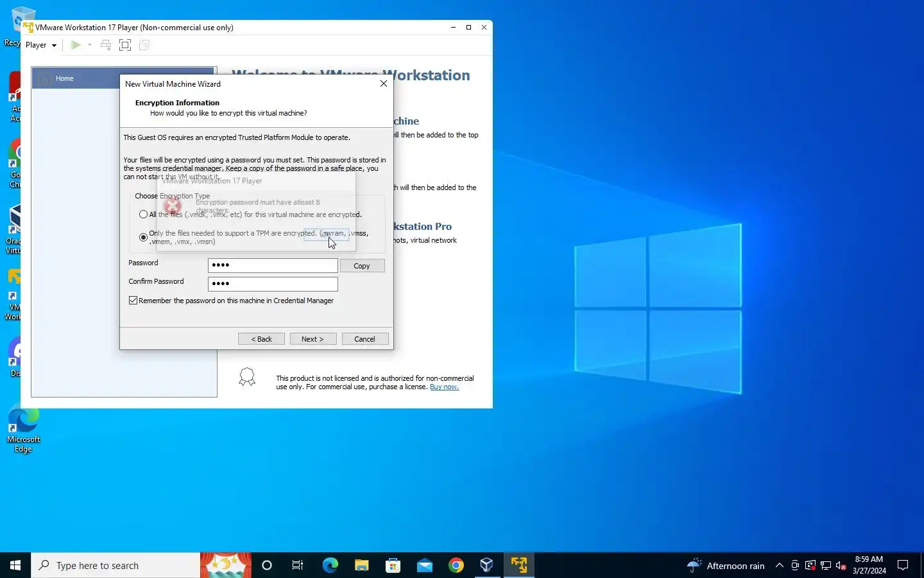
Task: Open Task View on taskbar
Action: [298, 565]
